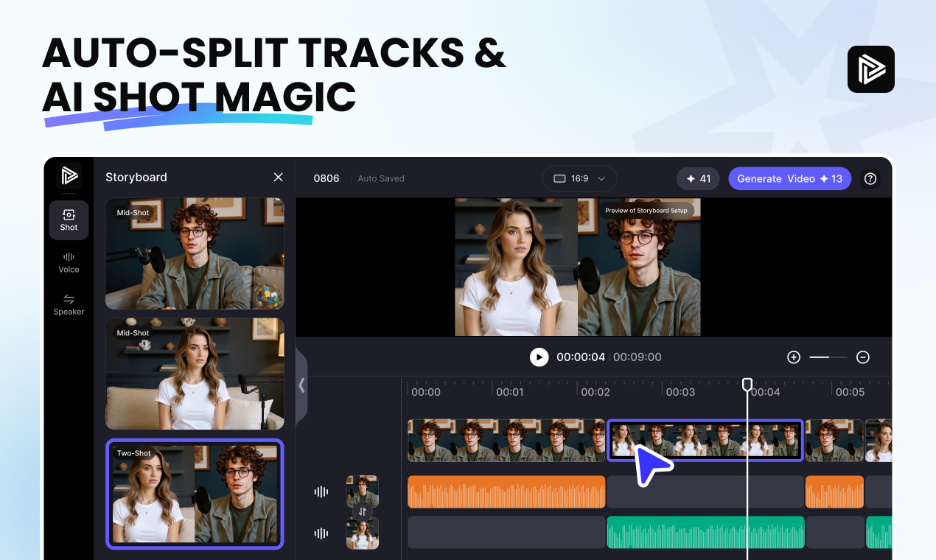Screen dimensions: 936x560
Task: Click the Preview of Storyboard Setup label
Action: pyautogui.click(x=646, y=211)
